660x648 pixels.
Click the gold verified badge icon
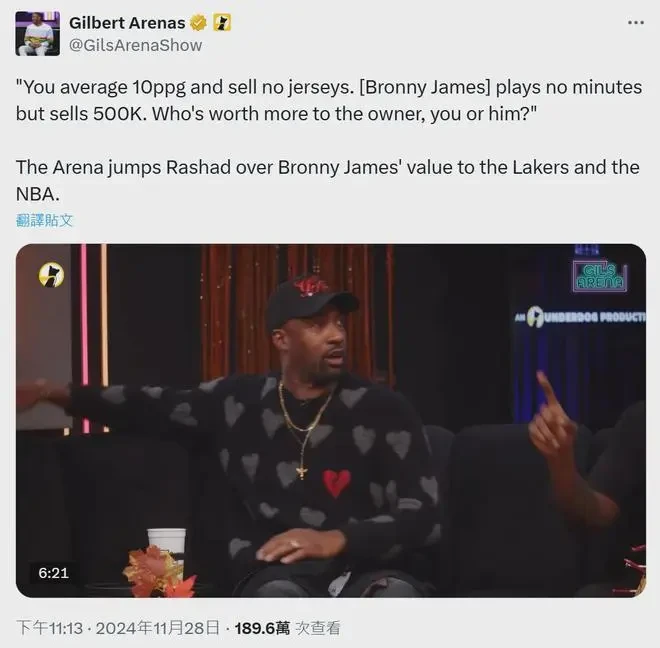coord(198,23)
